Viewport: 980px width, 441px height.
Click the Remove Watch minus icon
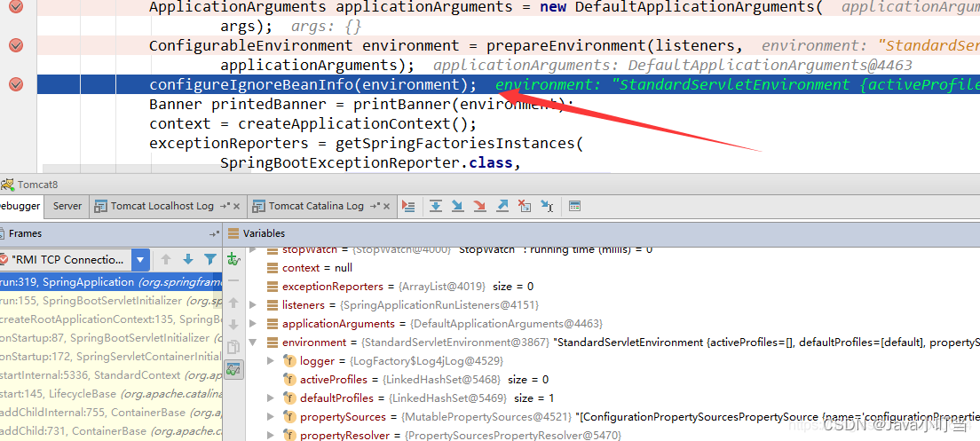tap(233, 280)
